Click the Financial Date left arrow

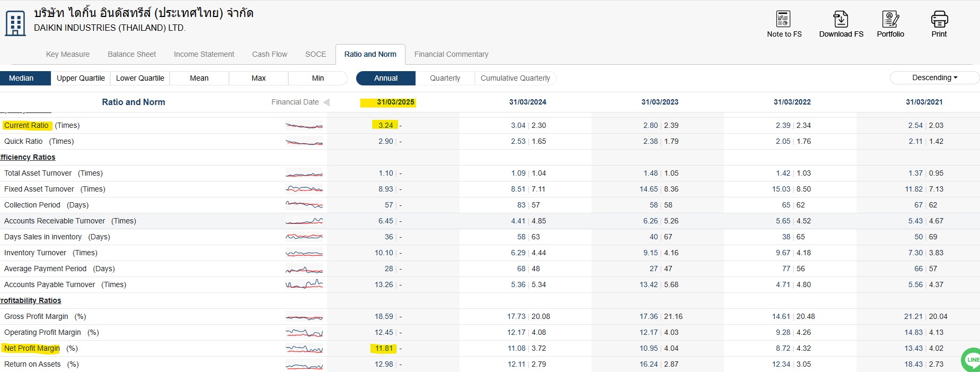point(326,102)
